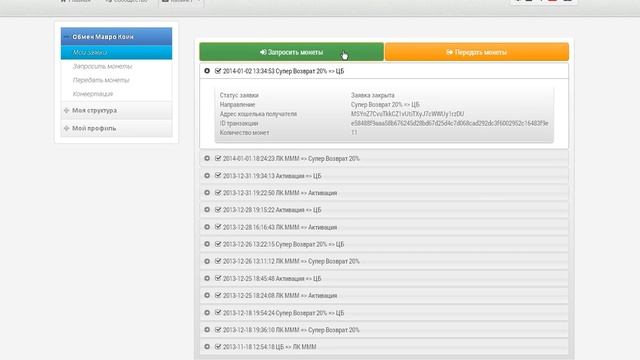Click check icon of 2013-11-18 12:54:18 request
Viewport: 640px width, 360px height.
[218, 347]
